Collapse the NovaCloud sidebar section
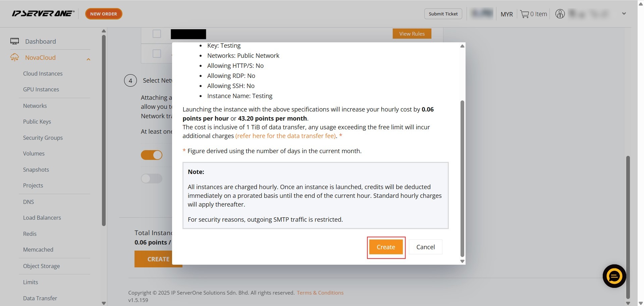The height and width of the screenshot is (306, 644). tap(89, 59)
